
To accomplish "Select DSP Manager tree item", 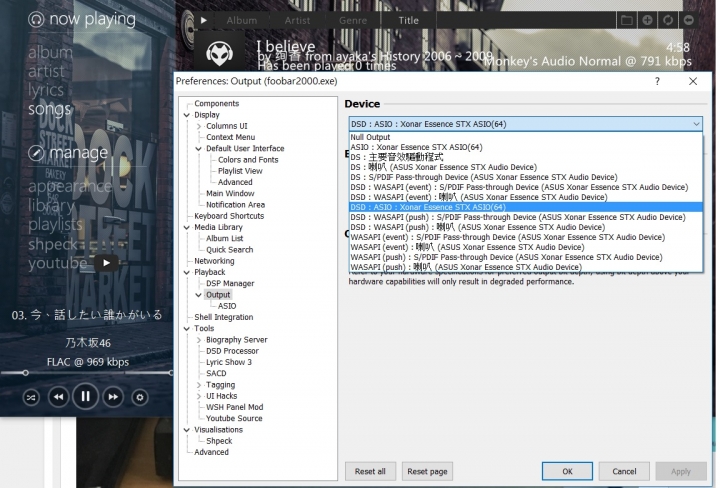I will 230,284.
